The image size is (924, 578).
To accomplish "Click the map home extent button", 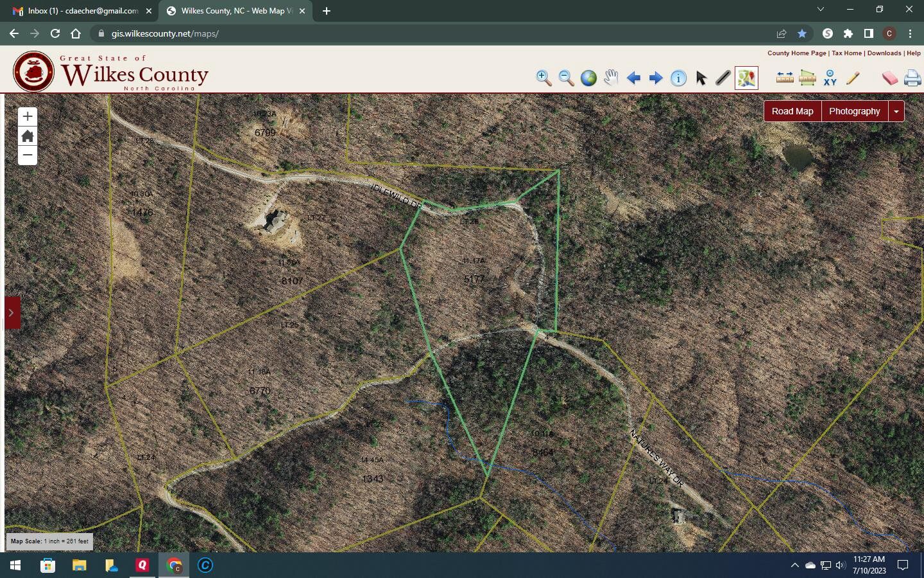I will 28,136.
